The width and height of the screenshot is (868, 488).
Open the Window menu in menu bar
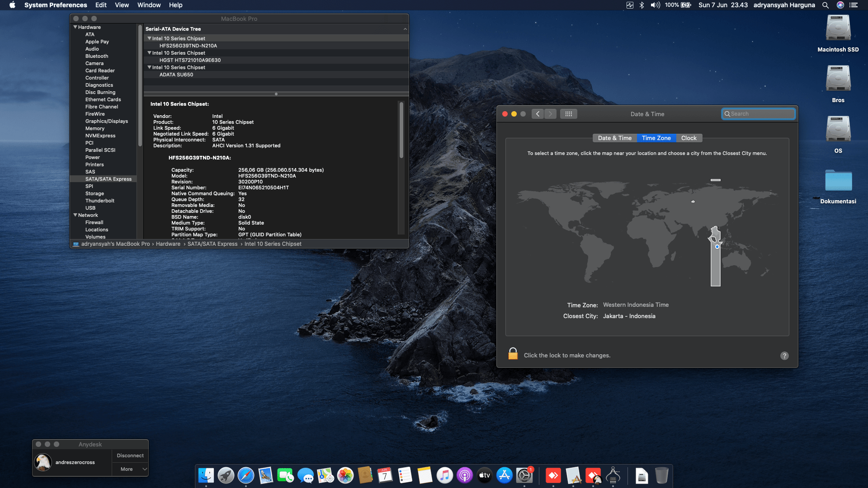[149, 5]
